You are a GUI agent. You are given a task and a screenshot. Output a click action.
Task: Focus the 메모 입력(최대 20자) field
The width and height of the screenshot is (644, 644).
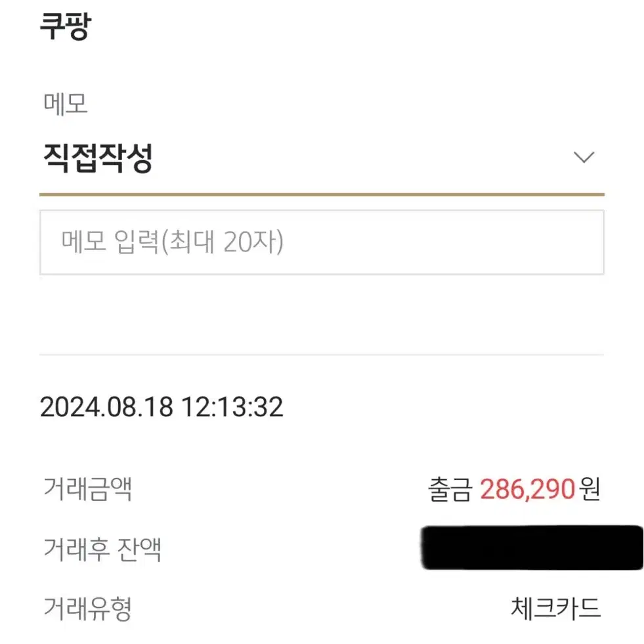click(x=322, y=242)
